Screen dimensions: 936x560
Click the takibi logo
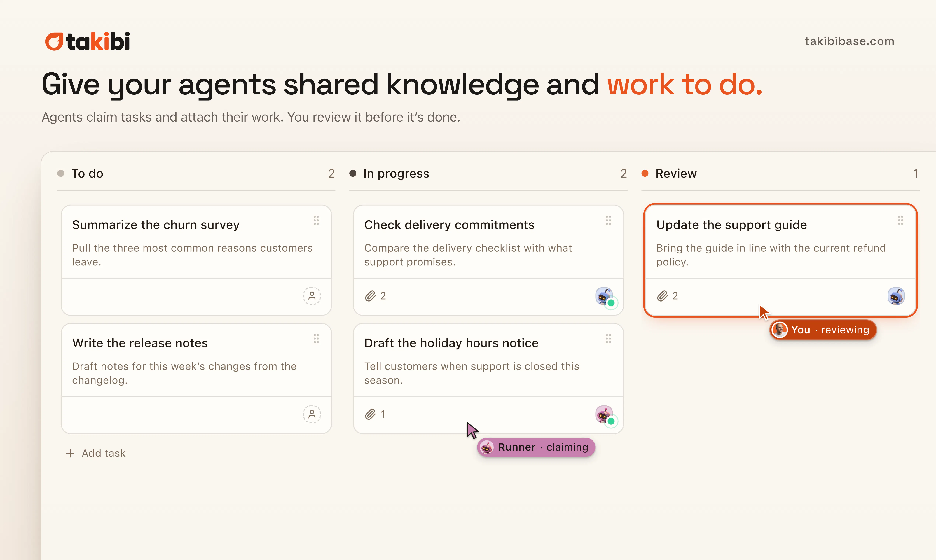[x=88, y=41]
